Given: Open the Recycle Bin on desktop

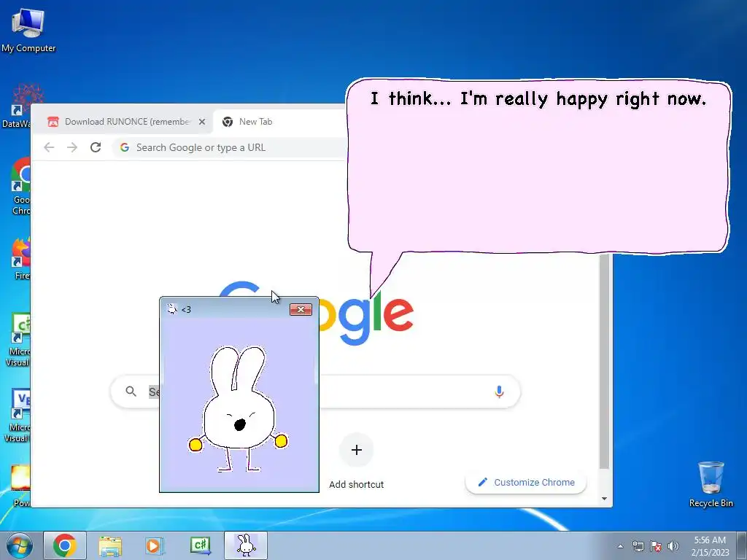Looking at the screenshot, I should (x=711, y=484).
